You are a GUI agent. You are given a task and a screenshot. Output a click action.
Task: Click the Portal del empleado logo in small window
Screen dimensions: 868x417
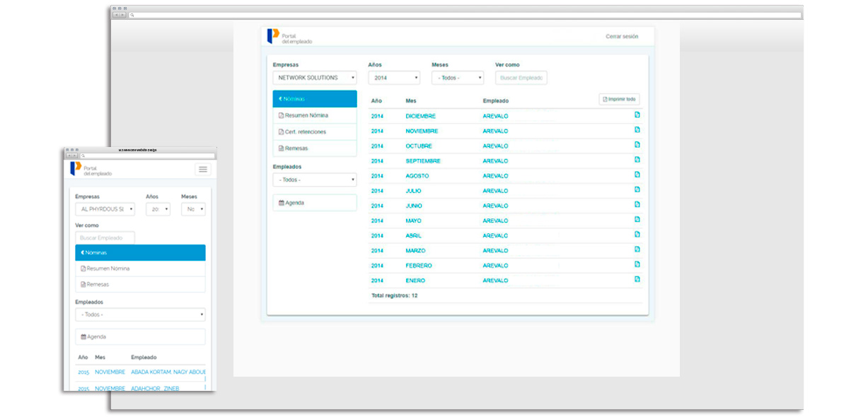(91, 170)
